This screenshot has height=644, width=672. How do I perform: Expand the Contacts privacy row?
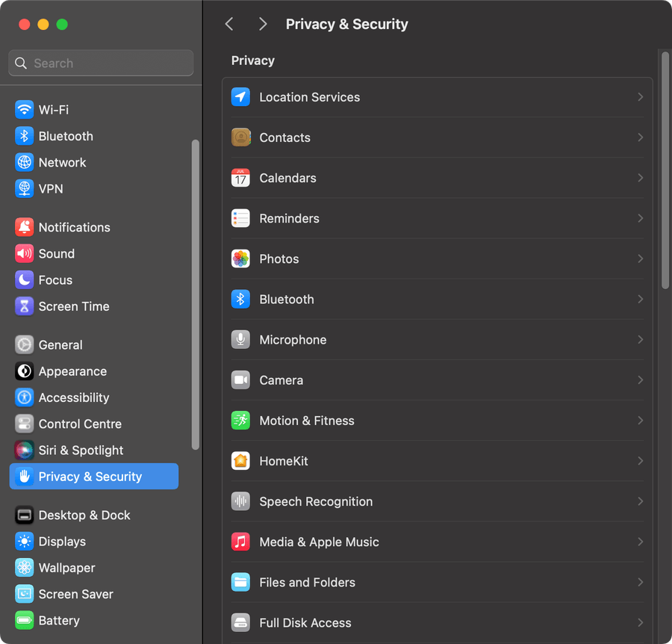pos(437,137)
